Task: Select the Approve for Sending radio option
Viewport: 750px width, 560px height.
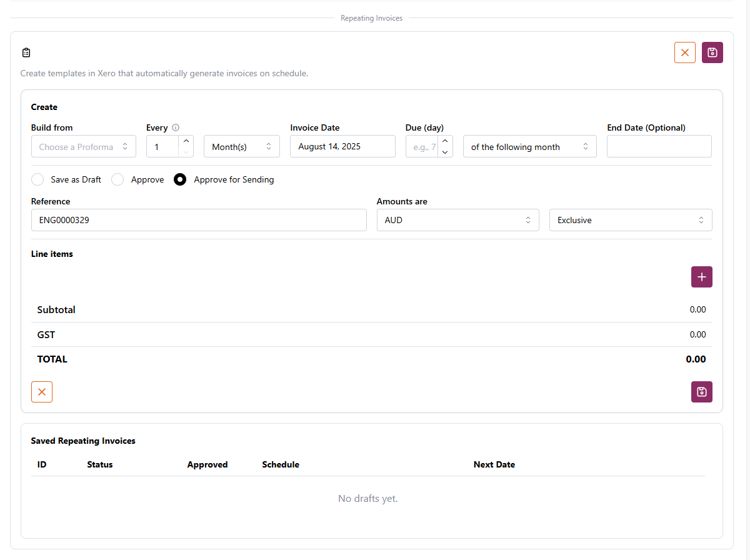Action: pyautogui.click(x=180, y=179)
